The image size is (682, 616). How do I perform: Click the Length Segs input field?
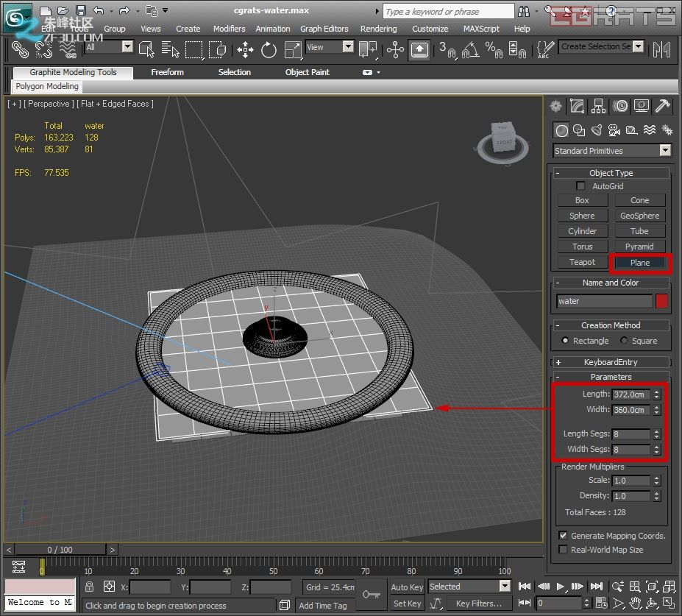[631, 434]
